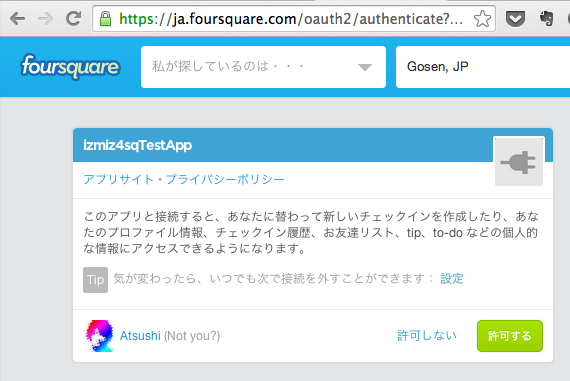Click the browser address bar URL

coord(291,19)
